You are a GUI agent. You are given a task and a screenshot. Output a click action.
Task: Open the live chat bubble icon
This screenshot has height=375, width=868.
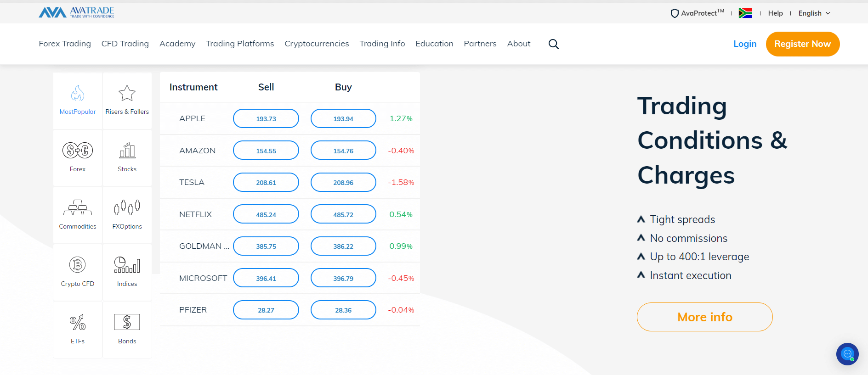click(x=847, y=354)
